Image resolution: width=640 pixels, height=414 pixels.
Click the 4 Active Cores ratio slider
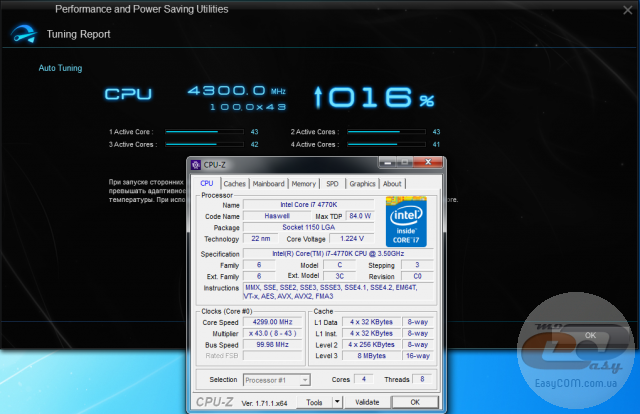coord(387,145)
